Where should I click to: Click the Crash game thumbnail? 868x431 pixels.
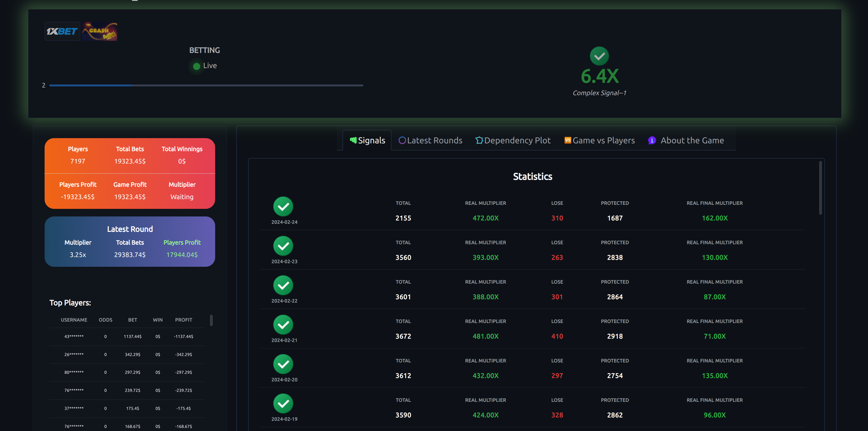[x=100, y=31]
